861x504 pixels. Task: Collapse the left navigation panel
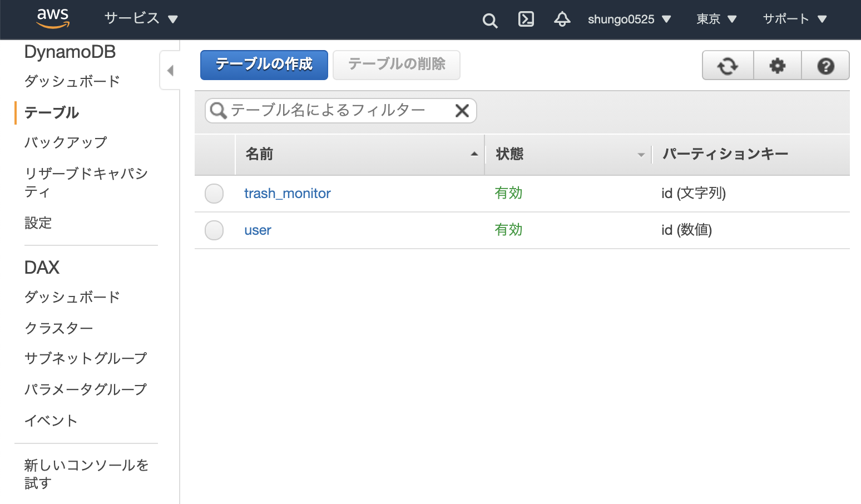[x=170, y=71]
